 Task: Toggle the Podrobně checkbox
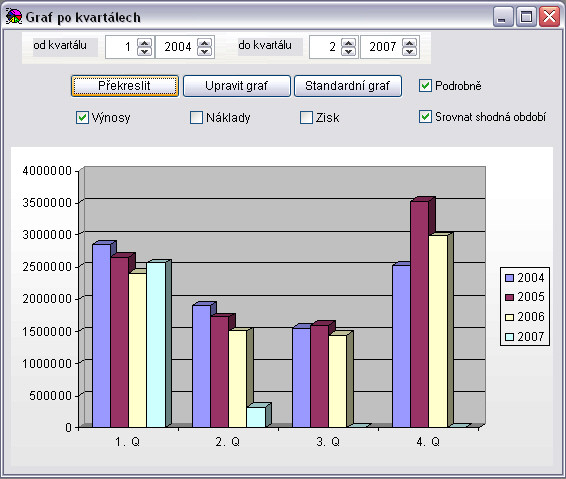[x=425, y=86]
